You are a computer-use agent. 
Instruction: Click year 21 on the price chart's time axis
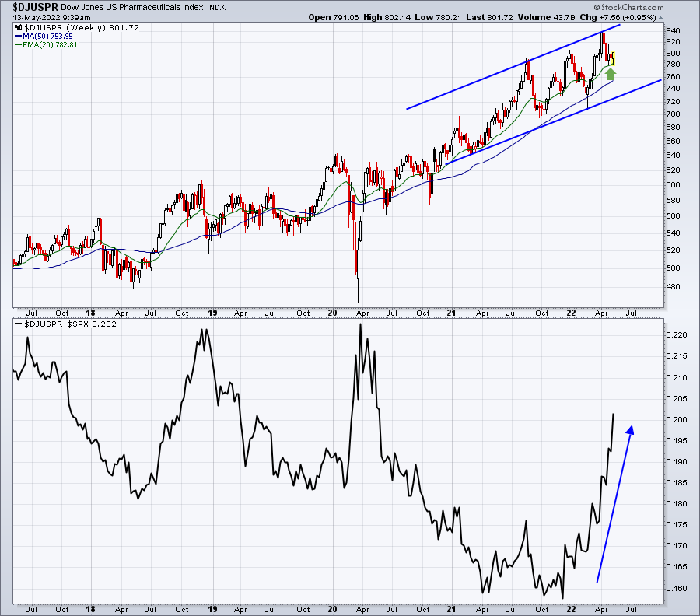(x=452, y=313)
